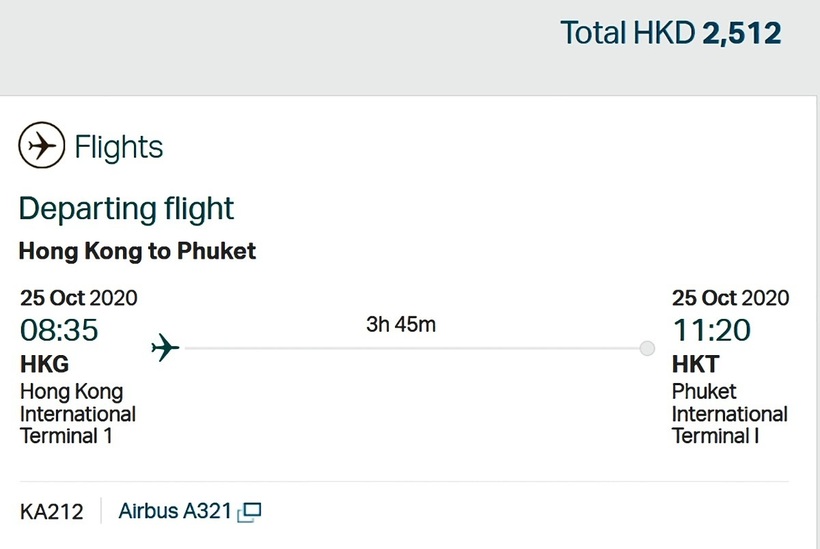
Task: Click Hong Kong International Terminal 1 text
Action: [78, 413]
